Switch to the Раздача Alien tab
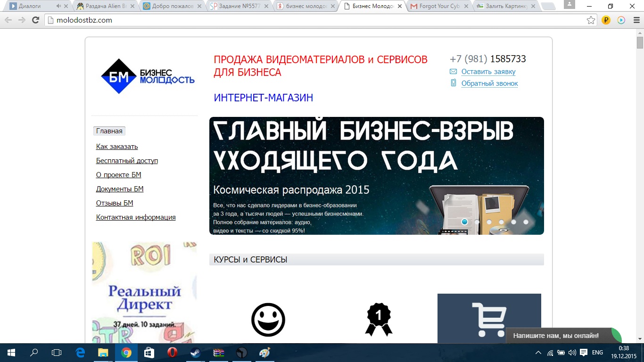644x362 pixels. [106, 7]
